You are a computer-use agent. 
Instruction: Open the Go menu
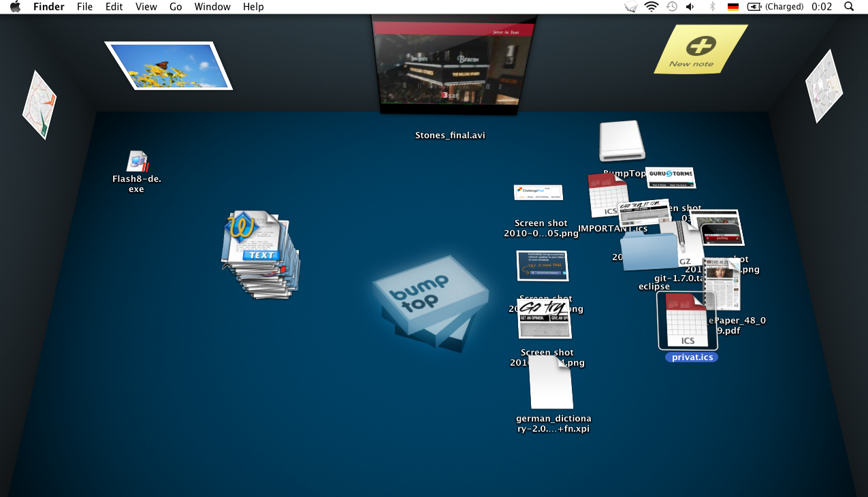tap(176, 7)
